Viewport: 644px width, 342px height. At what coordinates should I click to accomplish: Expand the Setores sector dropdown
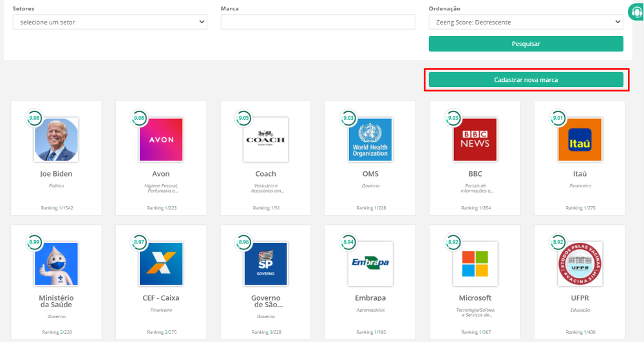click(x=109, y=23)
